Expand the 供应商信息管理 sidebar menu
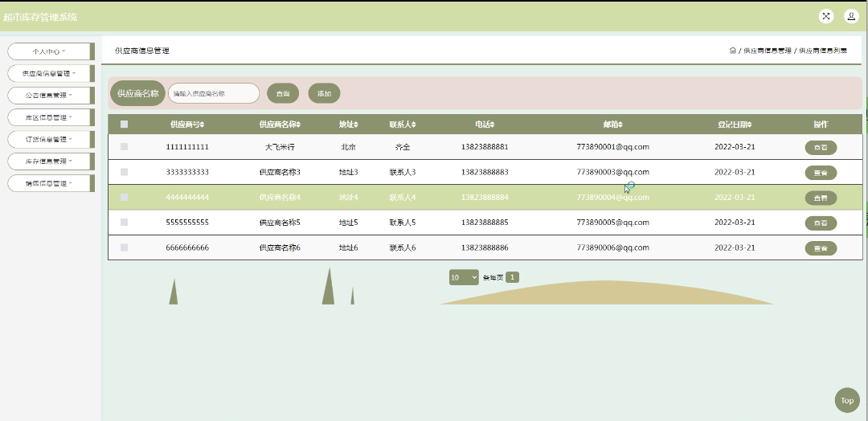This screenshot has width=868, height=421. [51, 74]
